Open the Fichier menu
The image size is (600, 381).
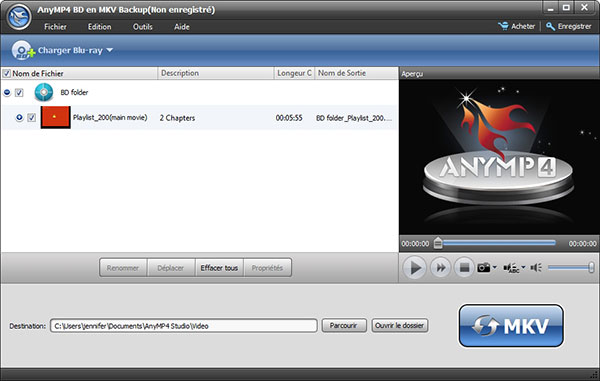point(55,27)
